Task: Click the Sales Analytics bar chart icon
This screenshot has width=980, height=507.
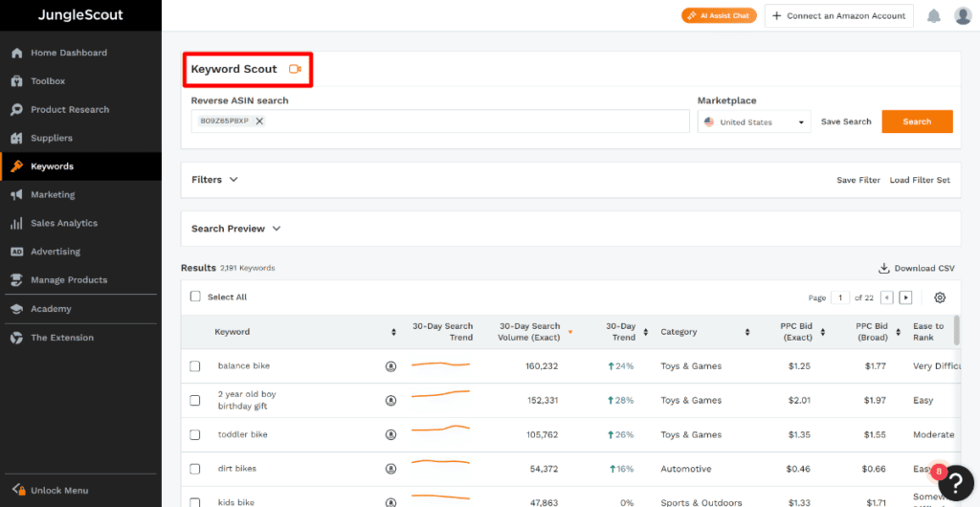Action: (17, 223)
